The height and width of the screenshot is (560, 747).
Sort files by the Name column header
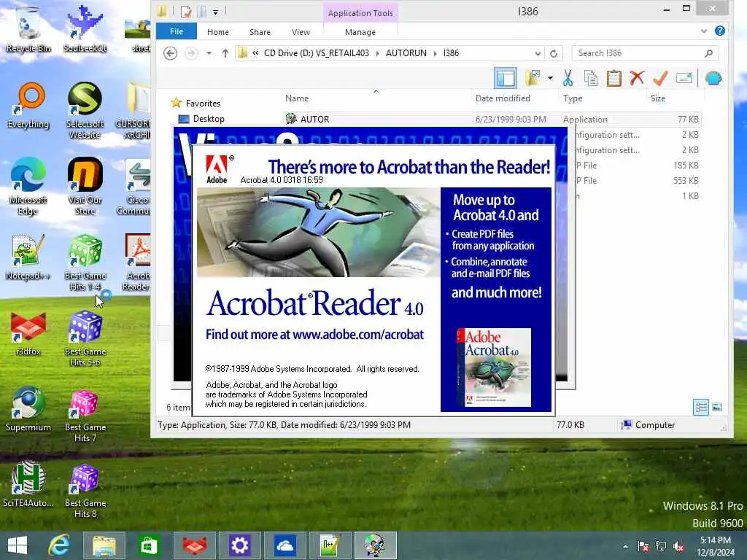pos(297,98)
